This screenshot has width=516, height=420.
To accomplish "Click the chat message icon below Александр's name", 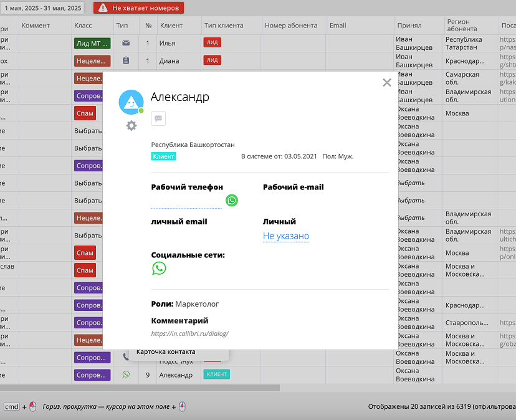I will [x=158, y=118].
